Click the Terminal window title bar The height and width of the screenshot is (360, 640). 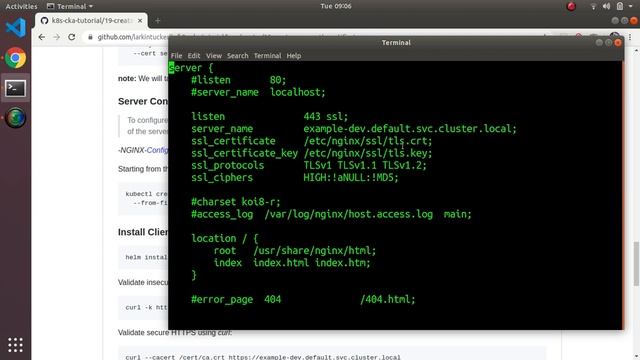pyautogui.click(x=396, y=42)
